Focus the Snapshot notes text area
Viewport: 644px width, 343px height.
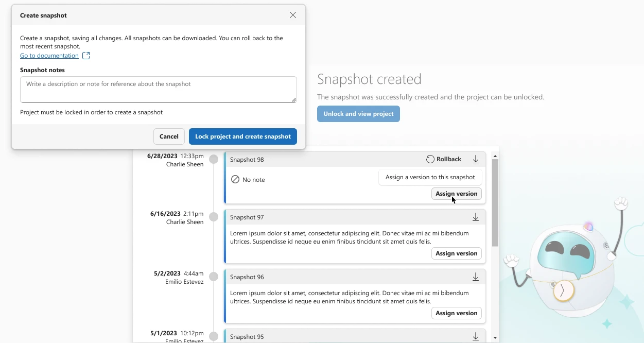click(159, 90)
